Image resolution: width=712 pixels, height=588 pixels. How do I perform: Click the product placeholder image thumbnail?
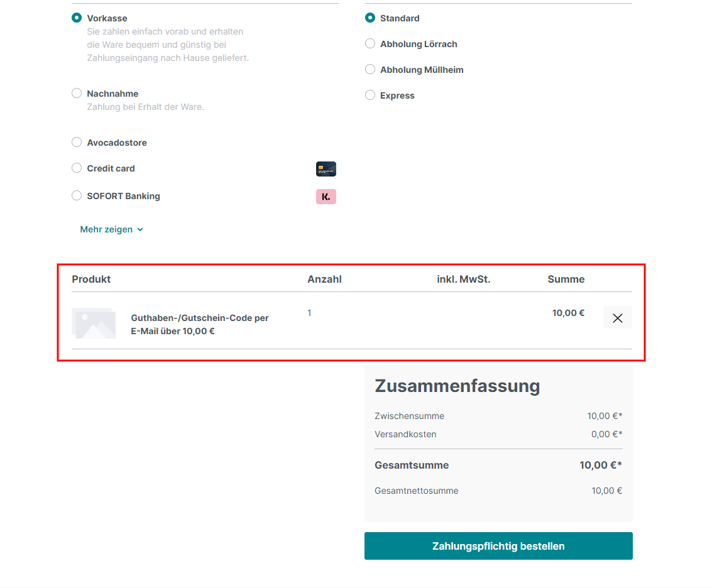tap(94, 324)
